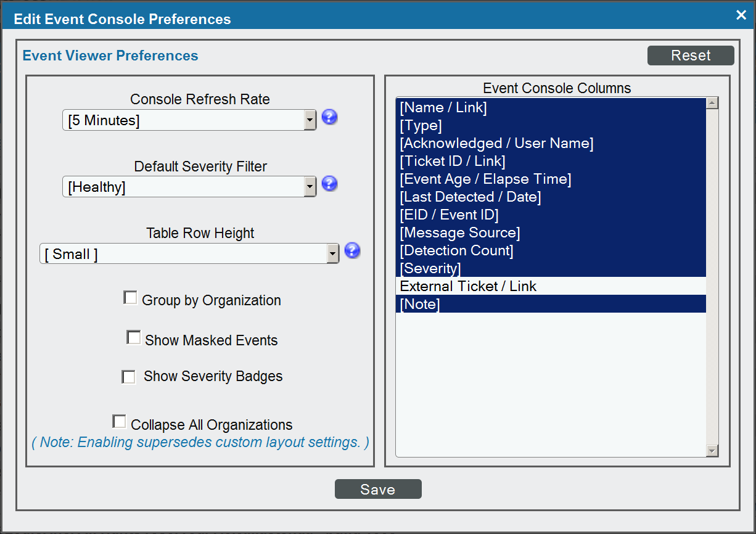Click the columns list scrollbar down arrow
This screenshot has height=534, width=756.
[x=712, y=451]
